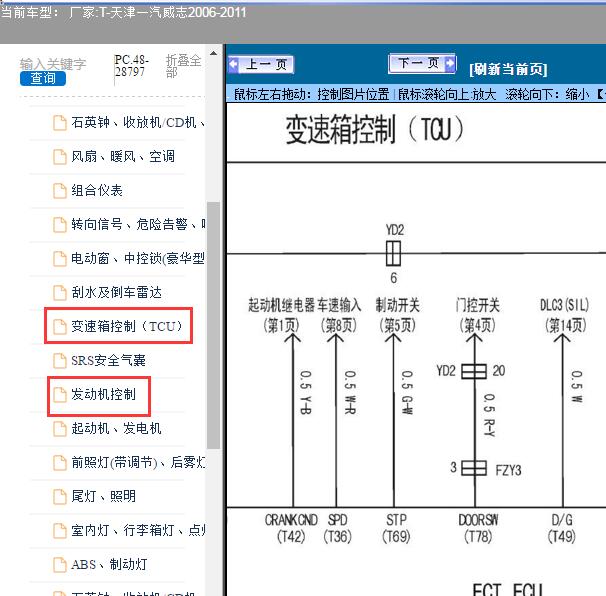
Task: Click the 刷新当前页 refresh link
Action: [x=508, y=70]
